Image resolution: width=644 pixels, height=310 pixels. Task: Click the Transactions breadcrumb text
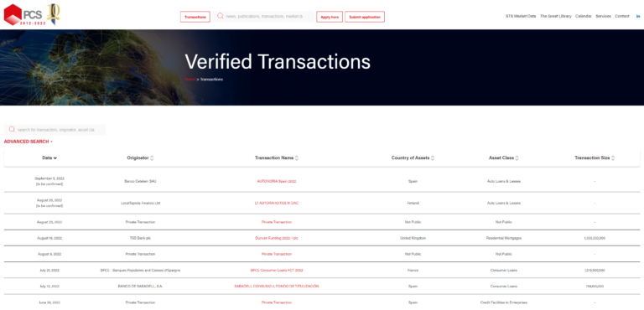point(211,80)
